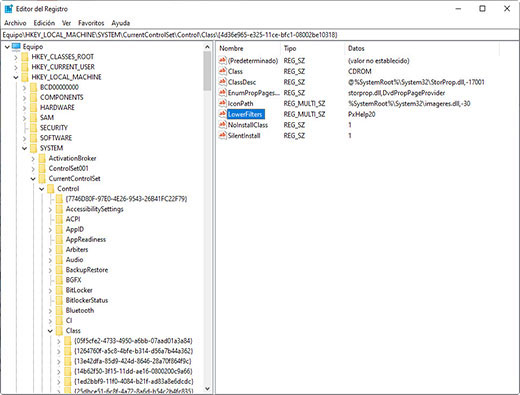Click the registry path address bar
Image resolution: width=520 pixels, height=395 pixels.
click(x=260, y=35)
